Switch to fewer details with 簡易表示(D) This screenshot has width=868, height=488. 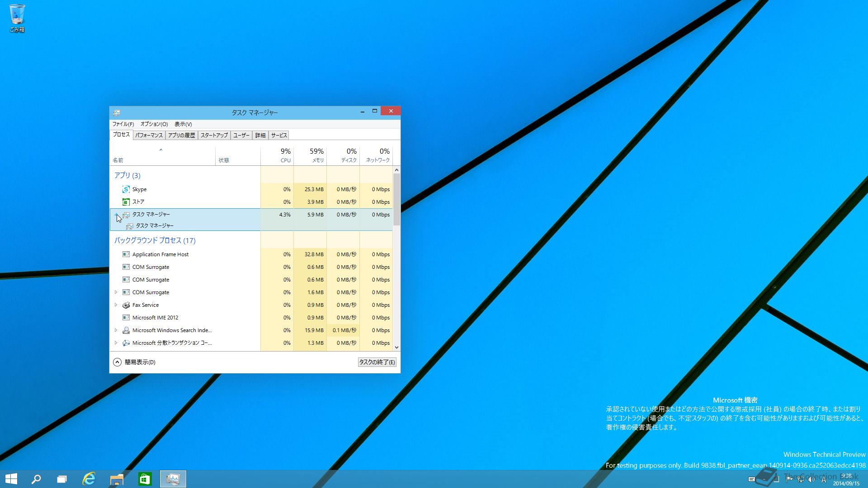pos(134,362)
